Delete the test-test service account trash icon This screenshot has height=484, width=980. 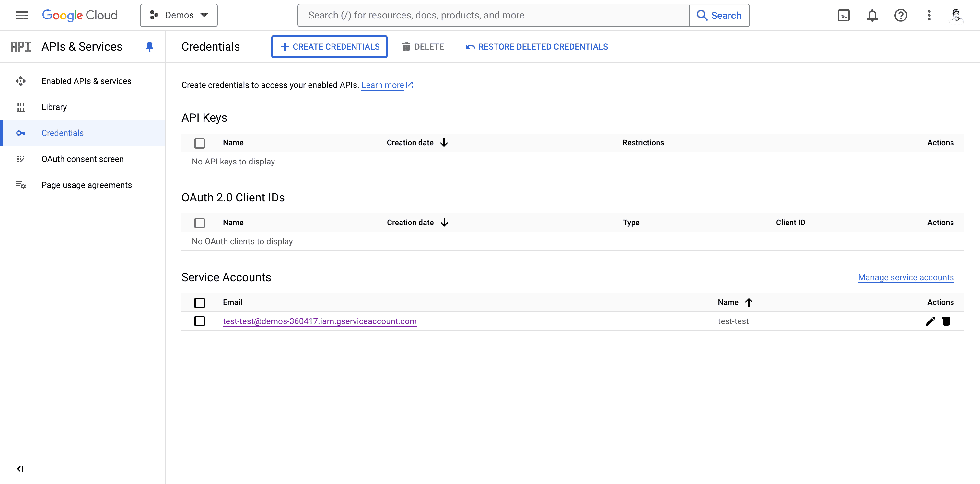(x=946, y=321)
